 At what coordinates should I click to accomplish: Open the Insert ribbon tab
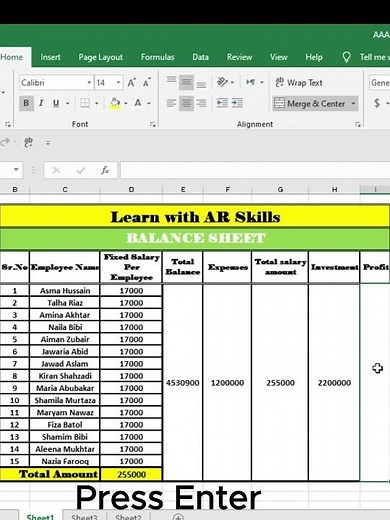click(x=50, y=57)
